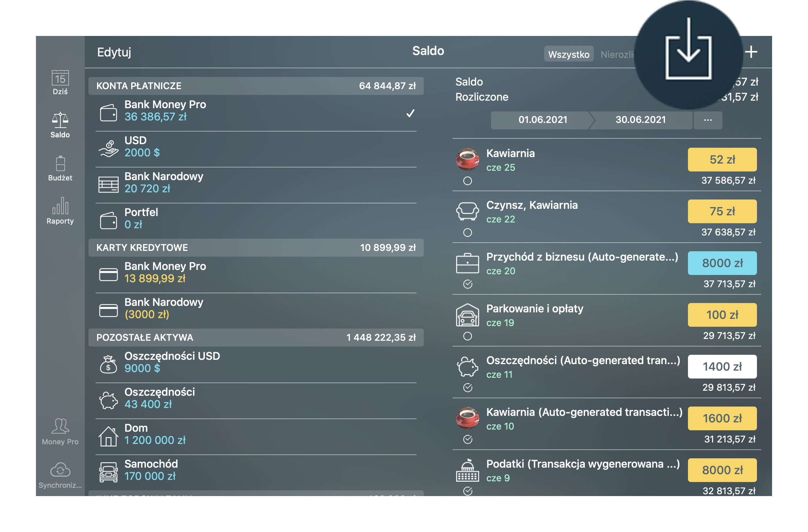Toggle cleared status for Oszczędności cze 11

click(x=468, y=387)
